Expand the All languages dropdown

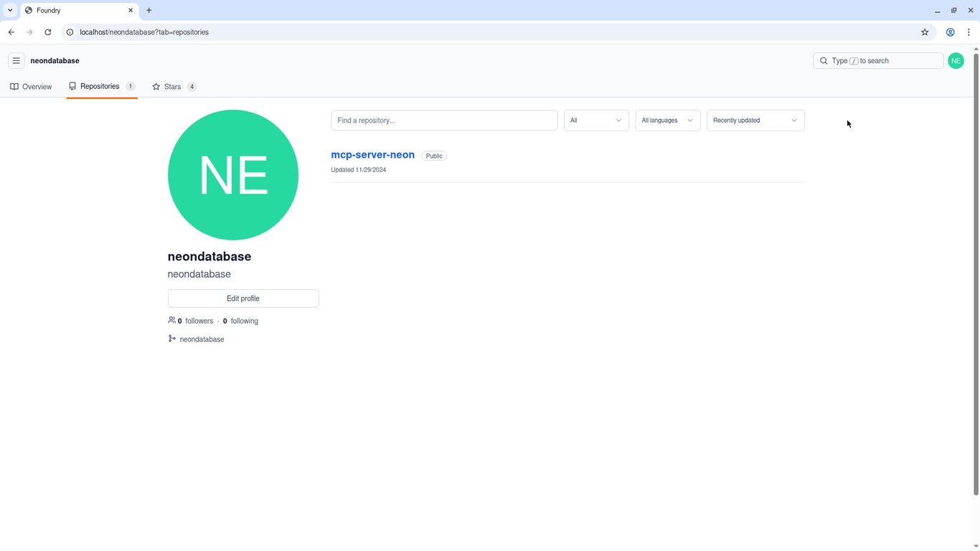[668, 121]
